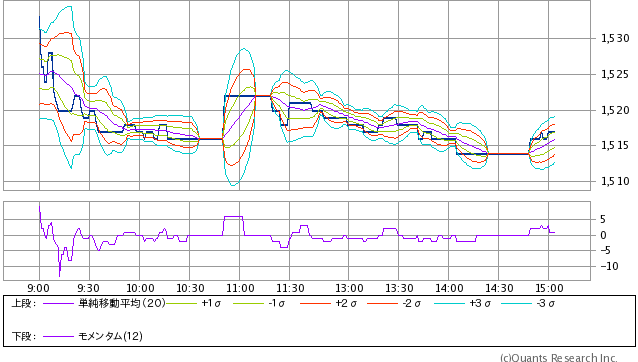Image resolution: width=638 pixels, height=362 pixels.
Task: Click the momentum axis value -10
Action: click(609, 266)
